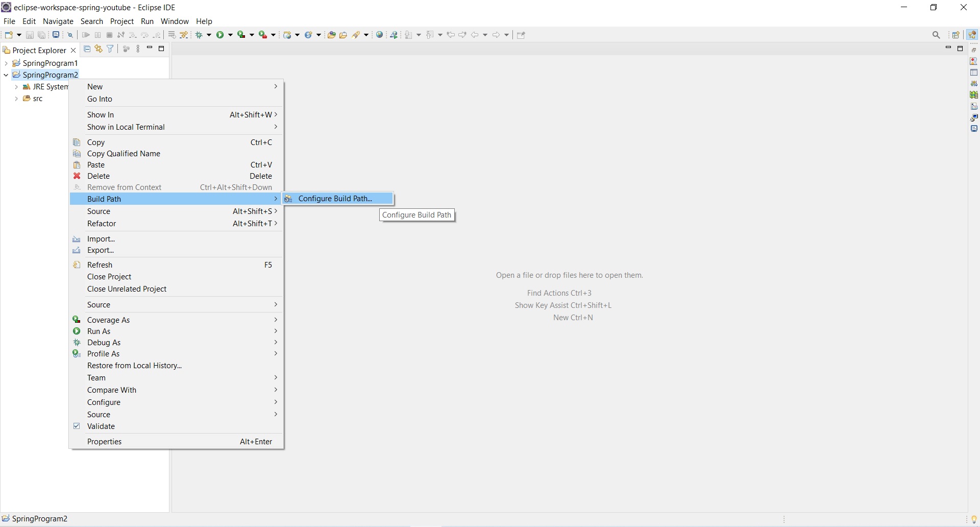The width and height of the screenshot is (980, 527).
Task: Select Import... in the context menu
Action: (x=177, y=239)
